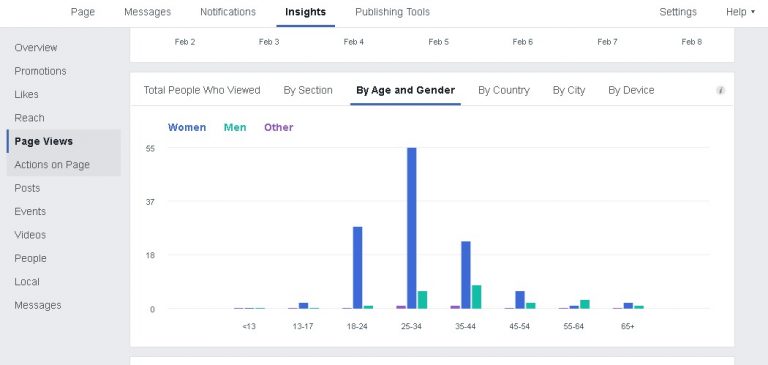Open Overview in the Insights sidebar
768x365 pixels.
point(36,48)
